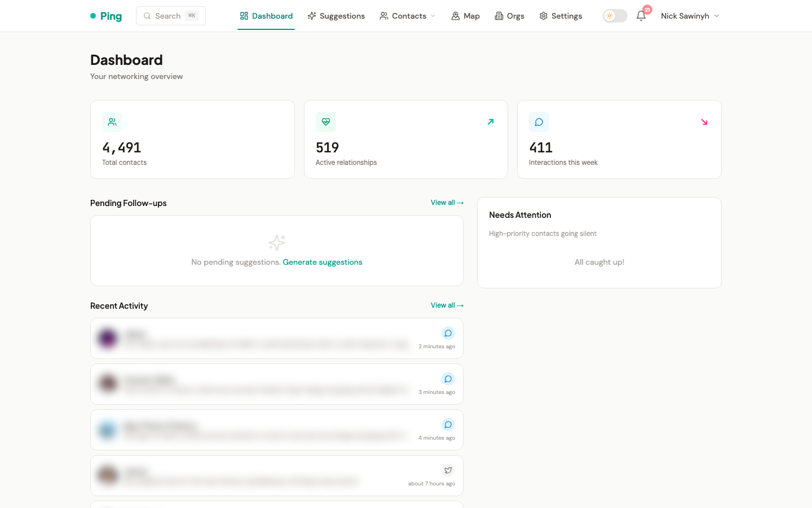Click the upward trend arrow on Active relationships
The height and width of the screenshot is (508, 812).
pos(491,122)
